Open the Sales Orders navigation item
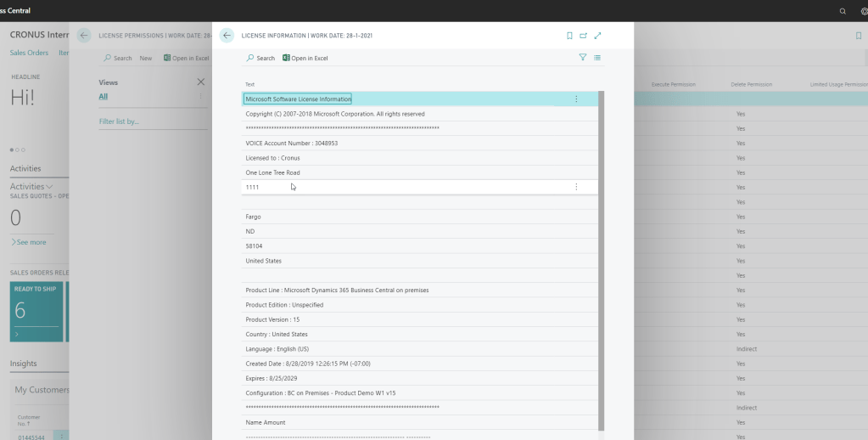Viewport: 868px width, 440px height. point(29,53)
